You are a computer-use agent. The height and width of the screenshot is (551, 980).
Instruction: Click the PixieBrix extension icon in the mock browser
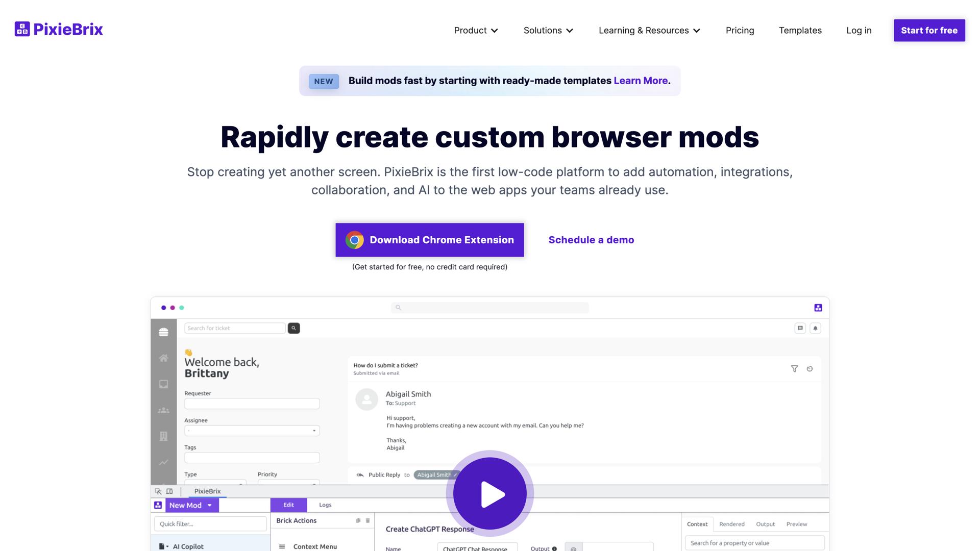818,308
